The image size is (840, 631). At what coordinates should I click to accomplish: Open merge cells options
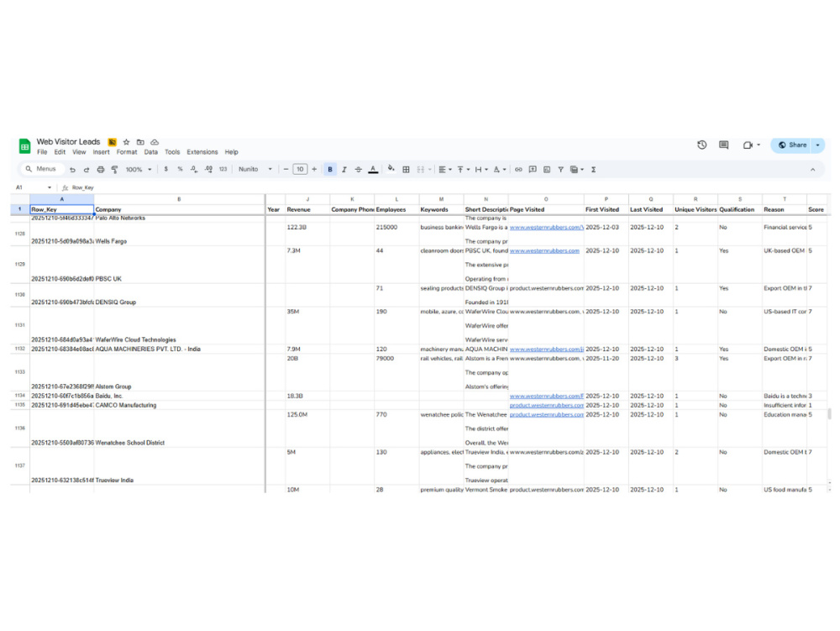(x=423, y=169)
